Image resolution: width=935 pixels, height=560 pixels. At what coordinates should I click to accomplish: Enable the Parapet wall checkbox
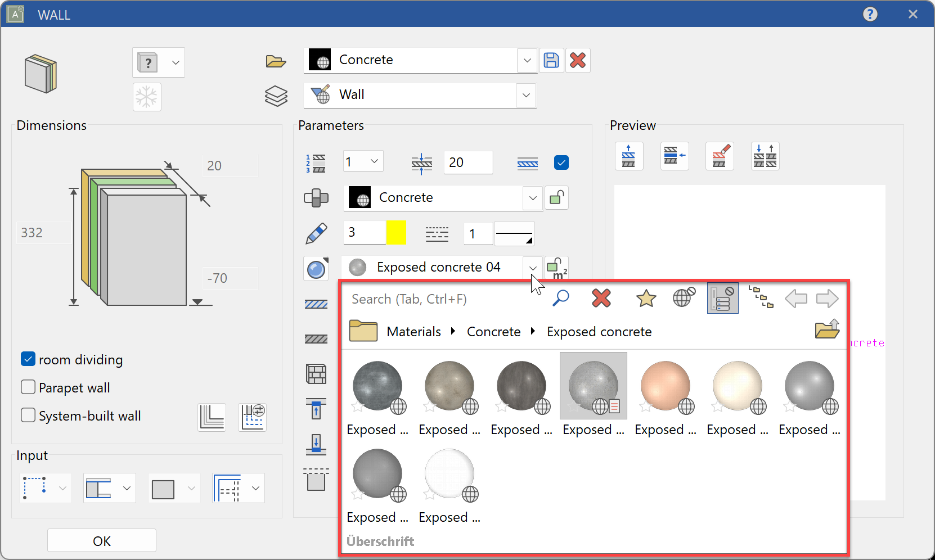click(28, 387)
